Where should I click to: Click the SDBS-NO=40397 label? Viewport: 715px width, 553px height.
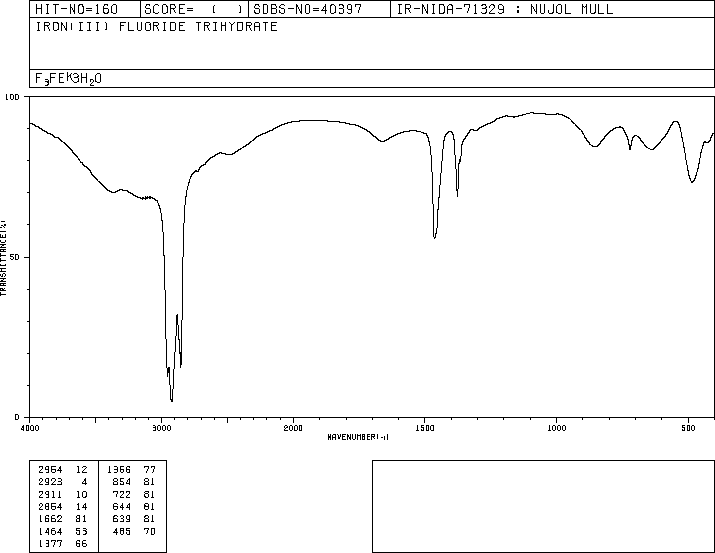tap(308, 9)
